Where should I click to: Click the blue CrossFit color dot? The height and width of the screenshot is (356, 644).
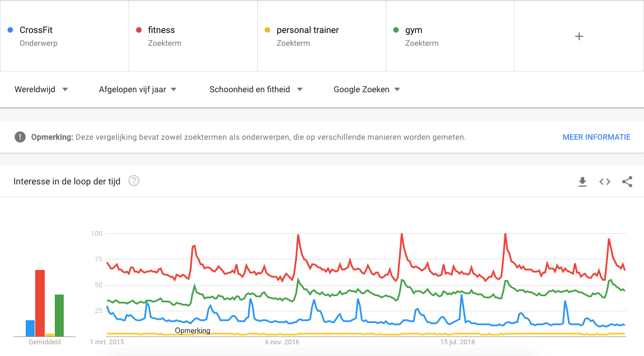pos(10,30)
